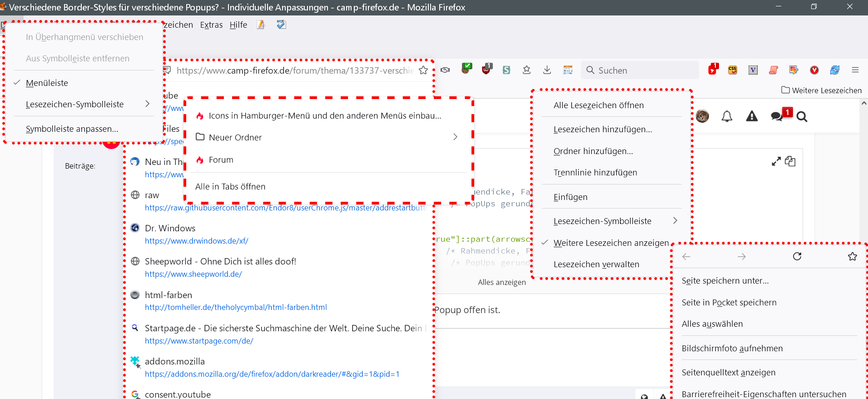Select Seite in Pocket speichern
868x399 pixels.
tap(769, 302)
